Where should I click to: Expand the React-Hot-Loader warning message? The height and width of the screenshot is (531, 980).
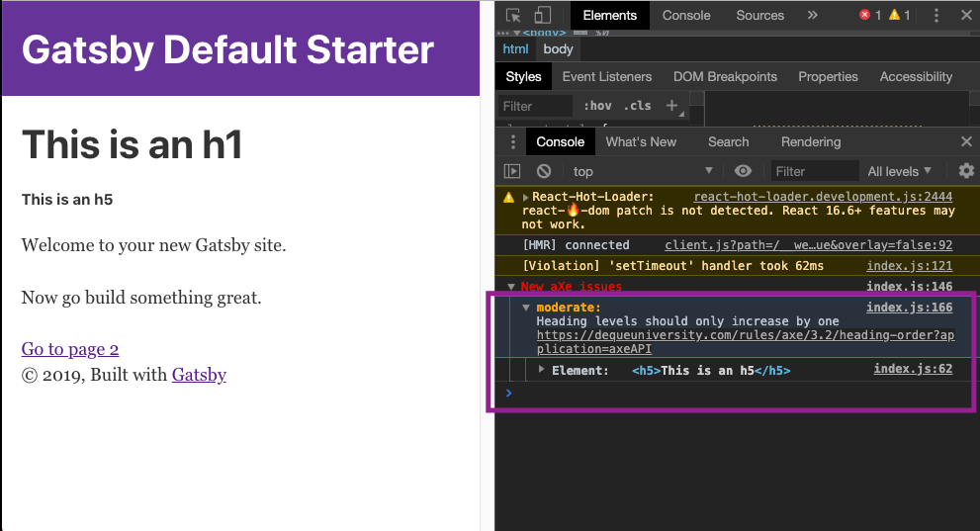coord(526,197)
